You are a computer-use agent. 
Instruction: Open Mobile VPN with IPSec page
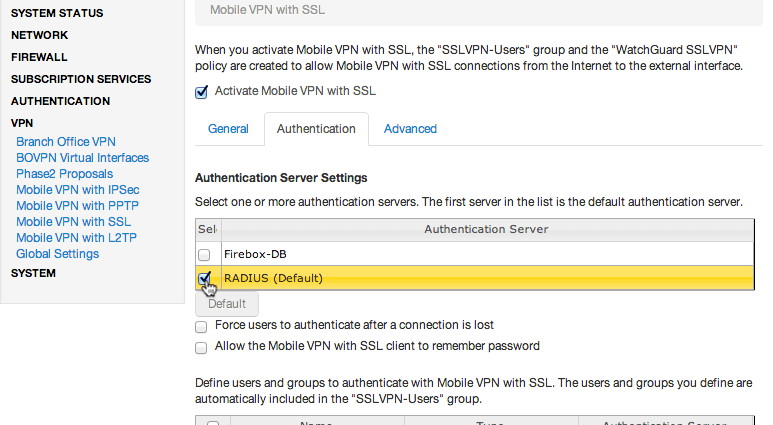pos(77,190)
